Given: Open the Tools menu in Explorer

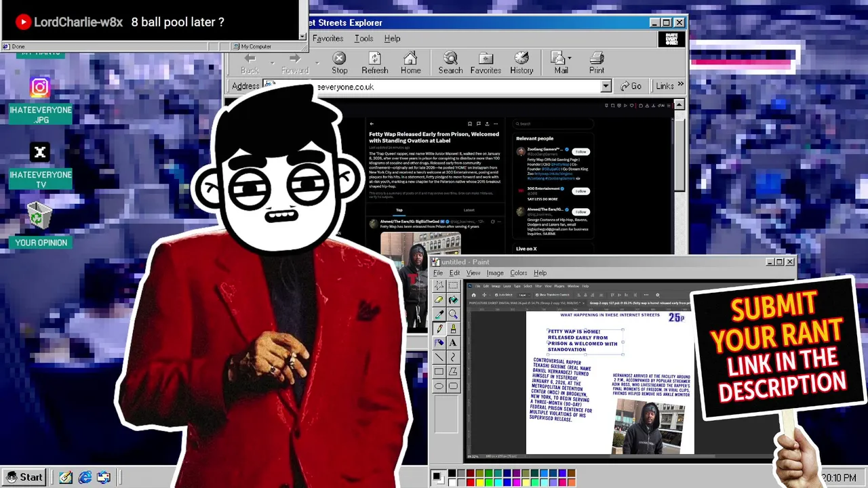Looking at the screenshot, I should pyautogui.click(x=363, y=39).
